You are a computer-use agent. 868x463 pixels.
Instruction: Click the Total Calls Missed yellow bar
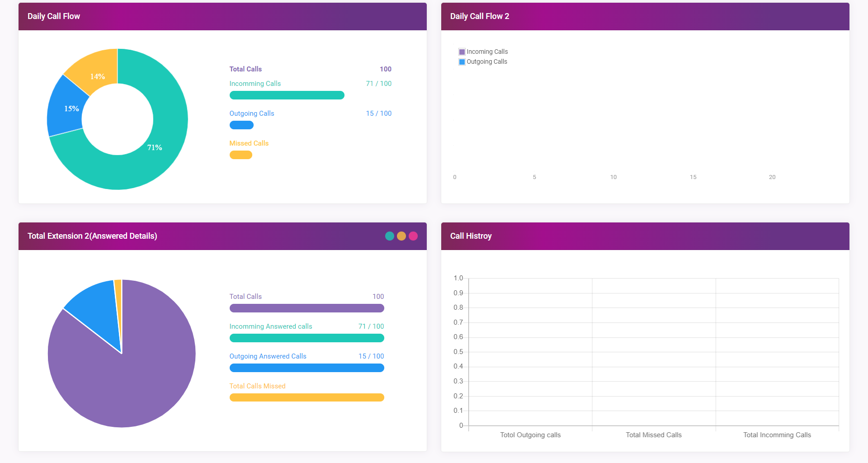[x=307, y=397]
